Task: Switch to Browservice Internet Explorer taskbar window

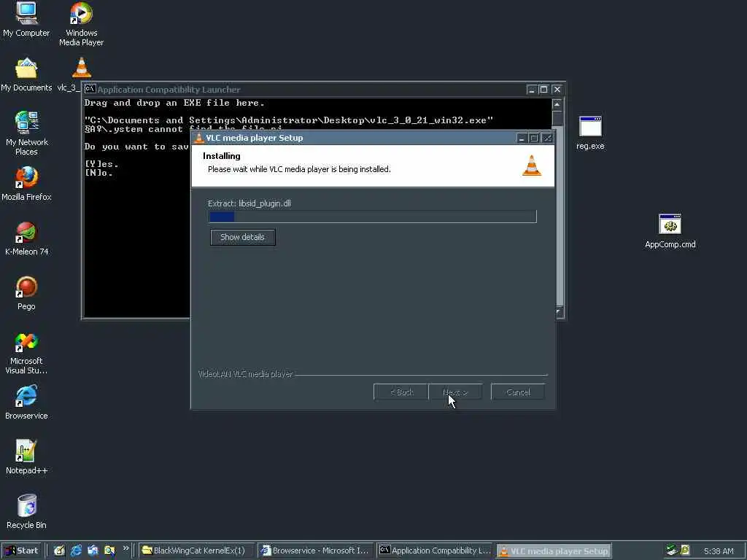Action: pos(315,551)
